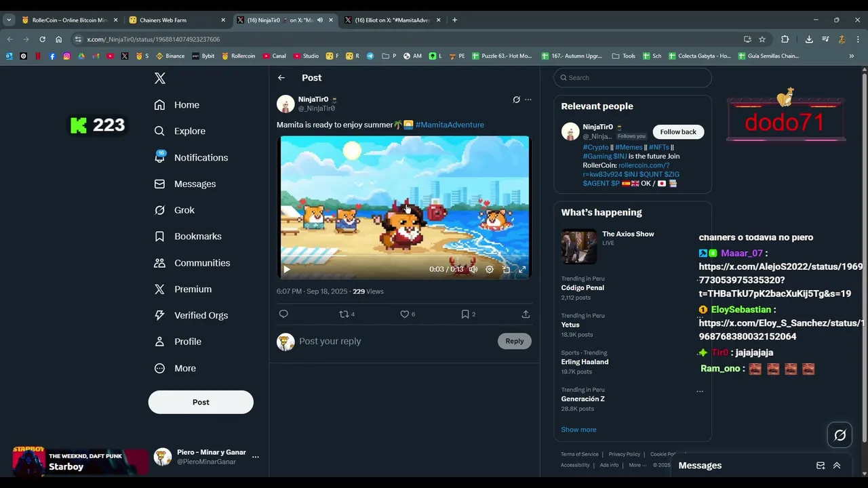Click the Follow back button for NinjaTir0
Image resolution: width=868 pixels, height=488 pixels.
tap(678, 131)
